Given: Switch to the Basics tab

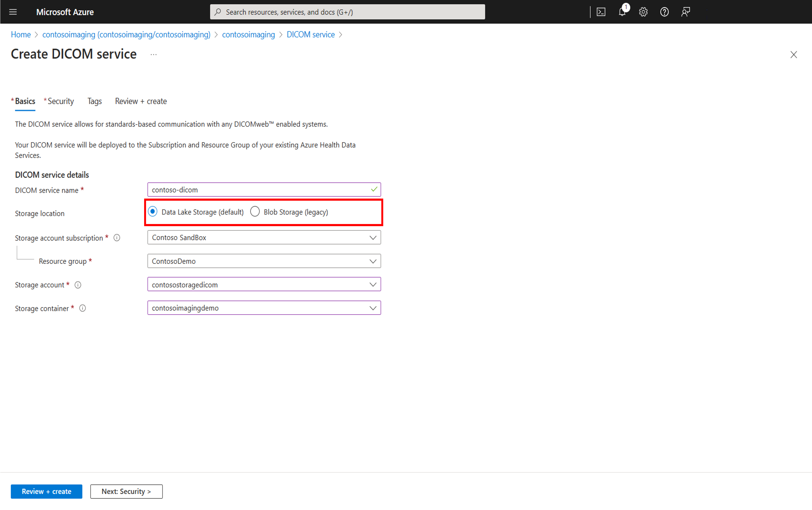Looking at the screenshot, I should 25,101.
